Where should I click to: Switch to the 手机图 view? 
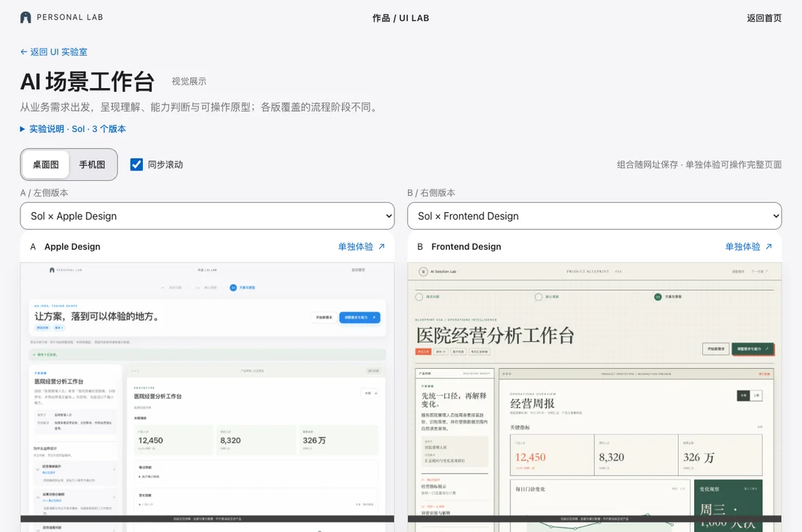[92, 165]
